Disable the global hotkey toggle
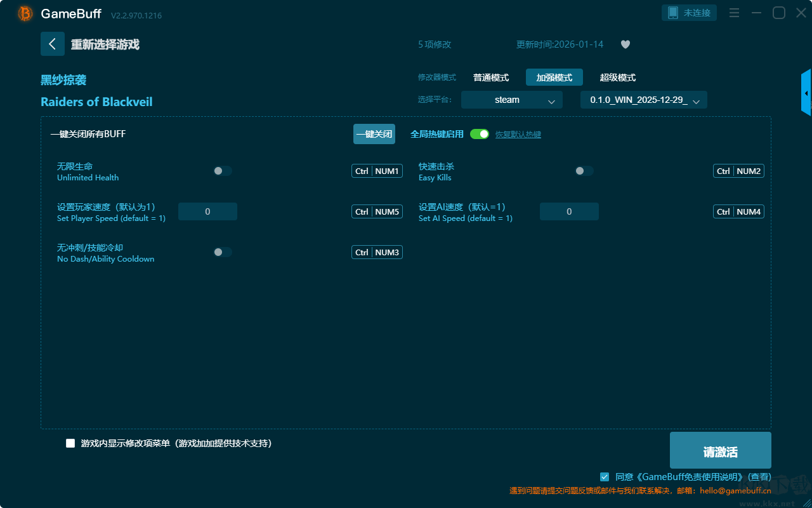 pos(480,134)
